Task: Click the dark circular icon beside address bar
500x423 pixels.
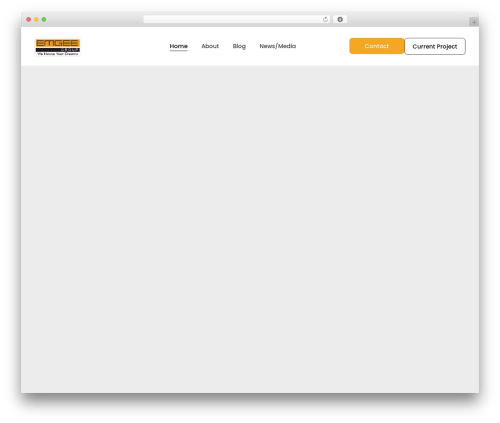Action: point(340,19)
